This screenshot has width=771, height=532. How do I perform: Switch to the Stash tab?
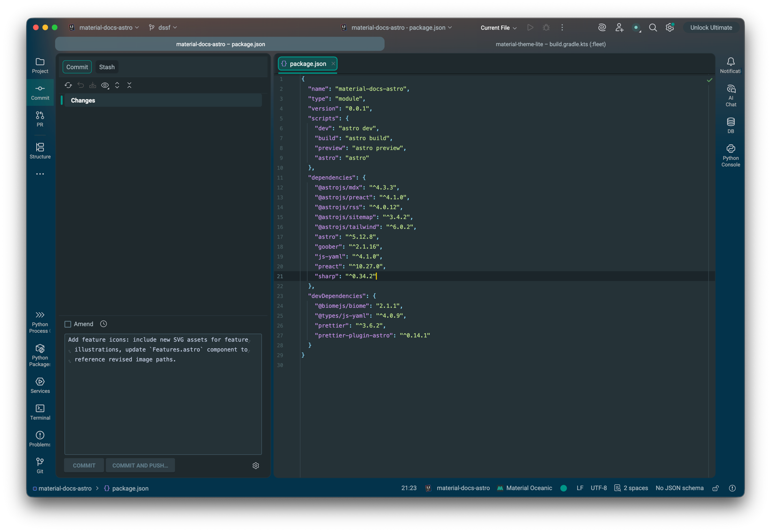point(107,67)
